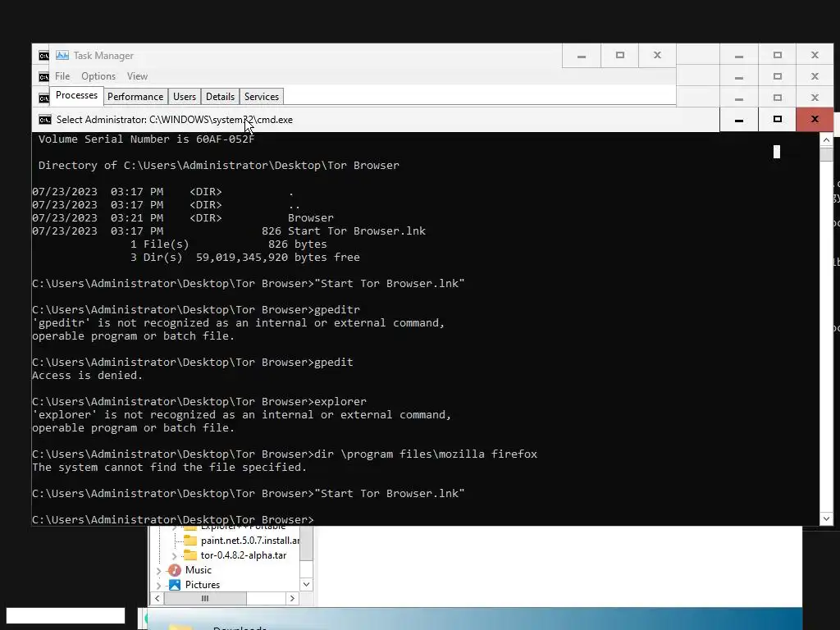Click "'gpeditr' is not recognized" error line

pos(239,323)
